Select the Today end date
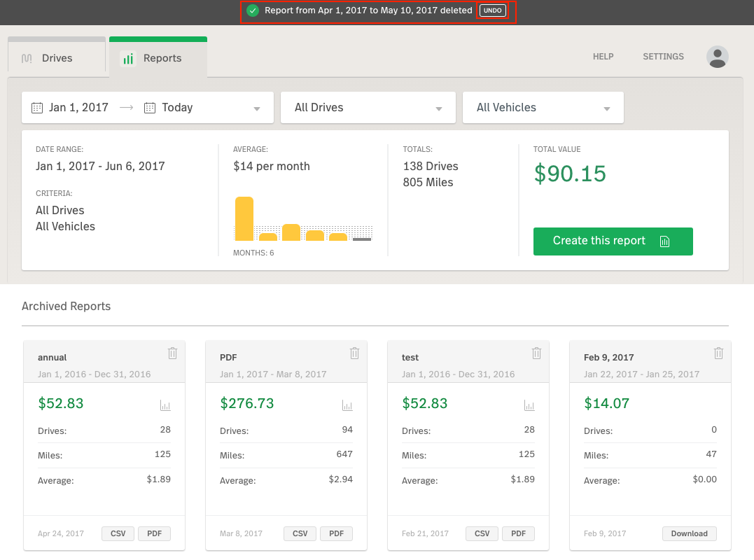The width and height of the screenshot is (754, 560). tap(177, 108)
